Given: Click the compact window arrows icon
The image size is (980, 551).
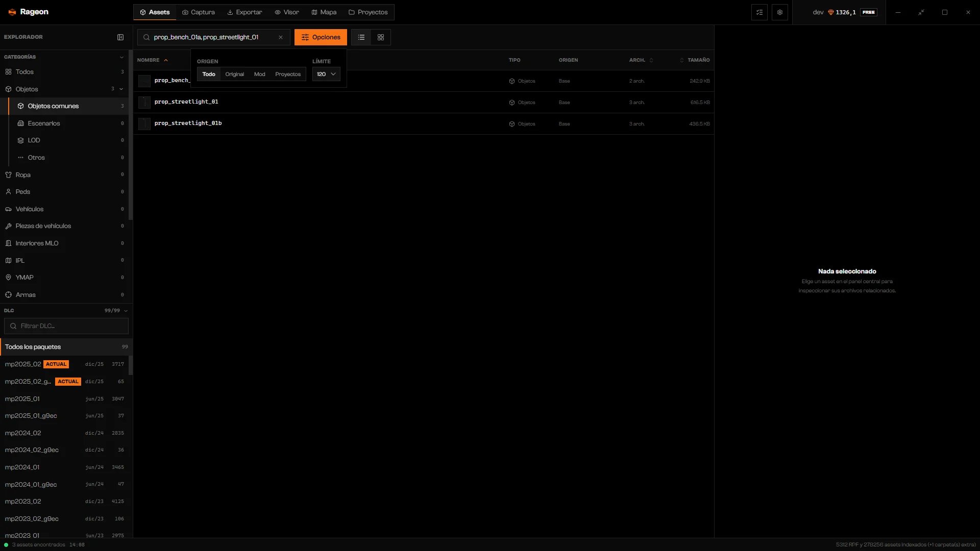Looking at the screenshot, I should [921, 12].
